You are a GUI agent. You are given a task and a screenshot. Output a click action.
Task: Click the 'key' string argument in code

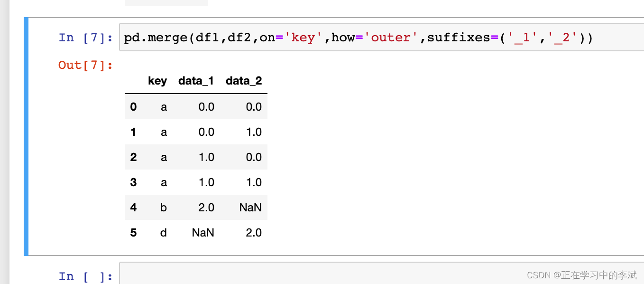304,37
